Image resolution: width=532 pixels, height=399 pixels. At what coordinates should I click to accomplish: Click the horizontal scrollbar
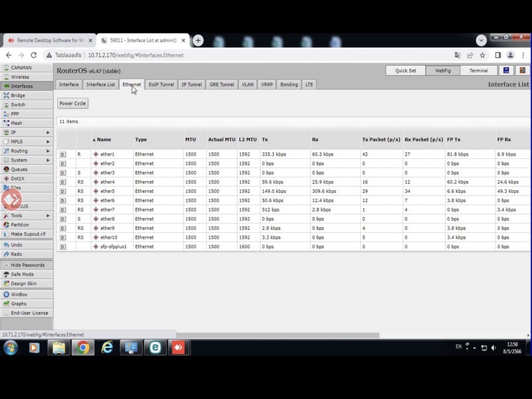click(277, 335)
